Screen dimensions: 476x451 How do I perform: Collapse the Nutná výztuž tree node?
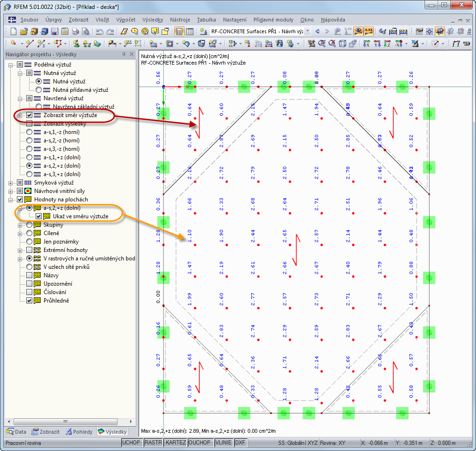(x=20, y=73)
